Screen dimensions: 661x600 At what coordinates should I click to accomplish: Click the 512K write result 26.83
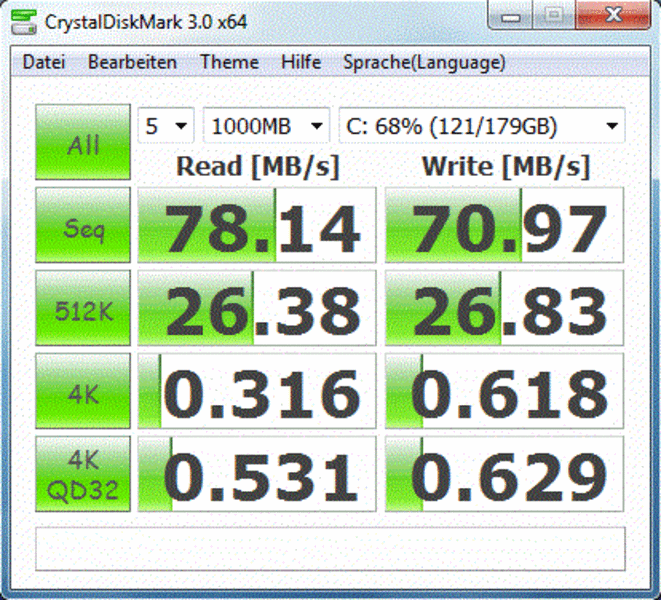click(504, 308)
